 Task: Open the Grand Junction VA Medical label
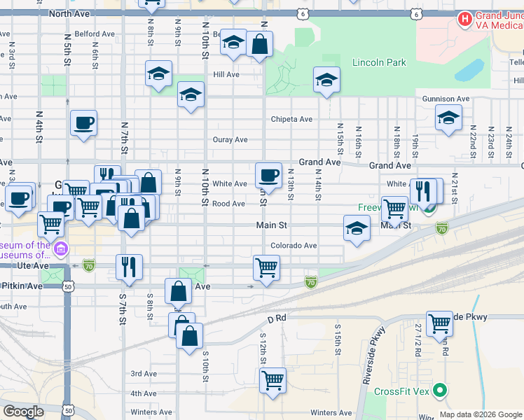point(499,20)
